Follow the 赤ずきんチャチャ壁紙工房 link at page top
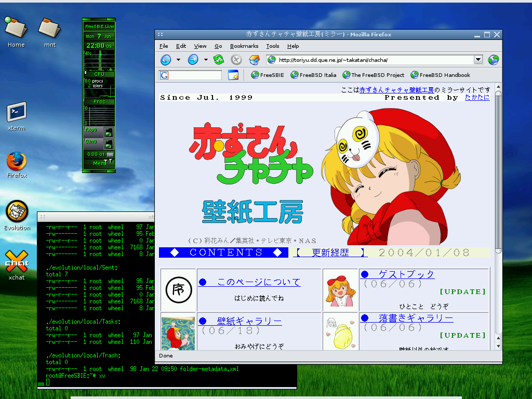532x399 pixels. tap(396, 90)
